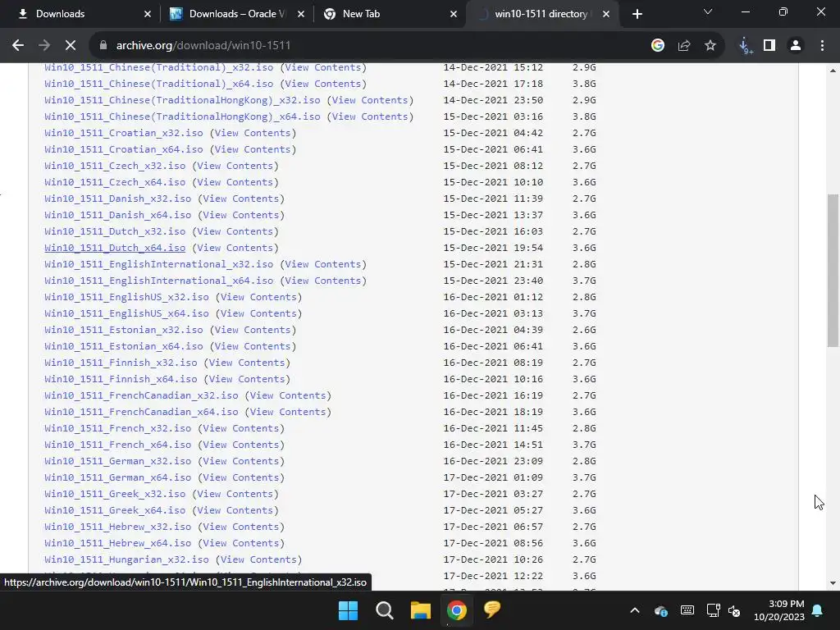Open a new tab with the plus button
840x630 pixels.
pos(637,14)
